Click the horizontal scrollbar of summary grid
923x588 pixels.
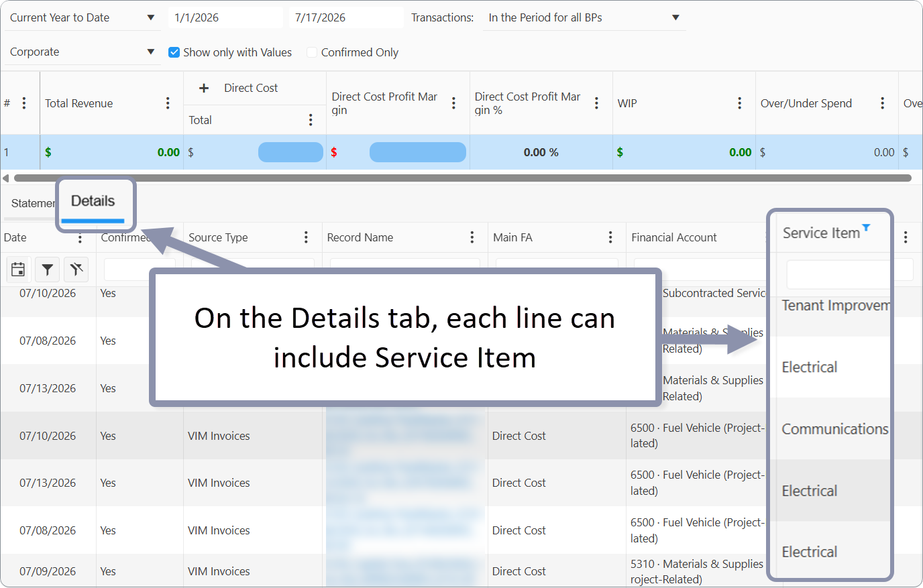point(462,178)
